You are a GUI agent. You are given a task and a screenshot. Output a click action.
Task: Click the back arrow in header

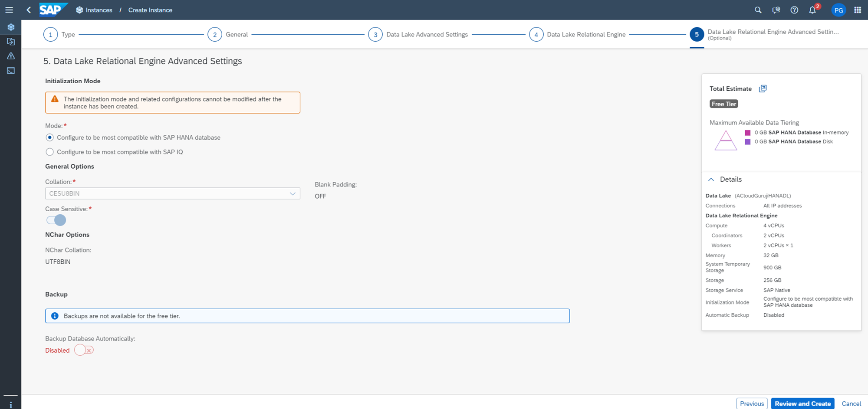coord(29,10)
